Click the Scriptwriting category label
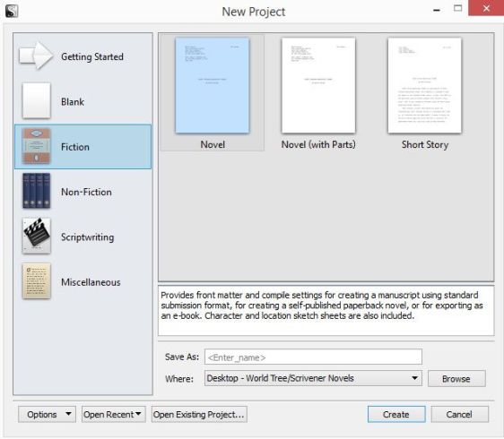 pos(87,237)
